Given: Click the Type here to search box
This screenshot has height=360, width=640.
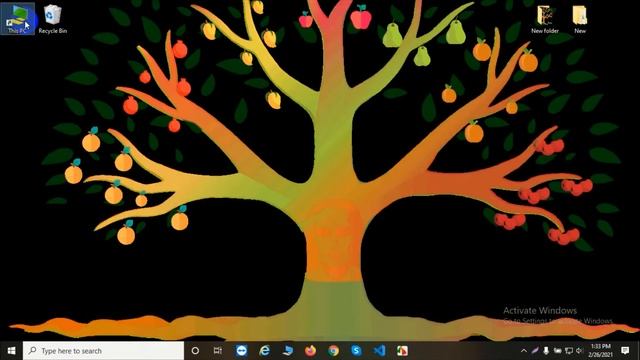Looking at the screenshot, I should (103, 351).
